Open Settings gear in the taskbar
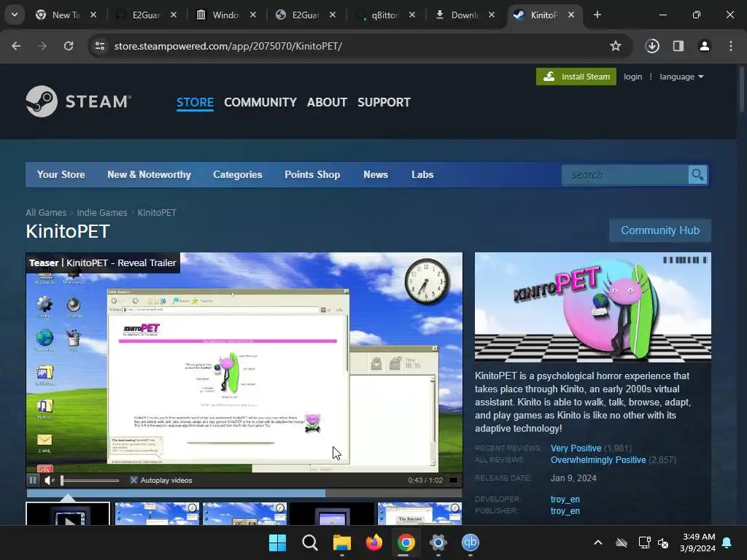 [x=438, y=542]
